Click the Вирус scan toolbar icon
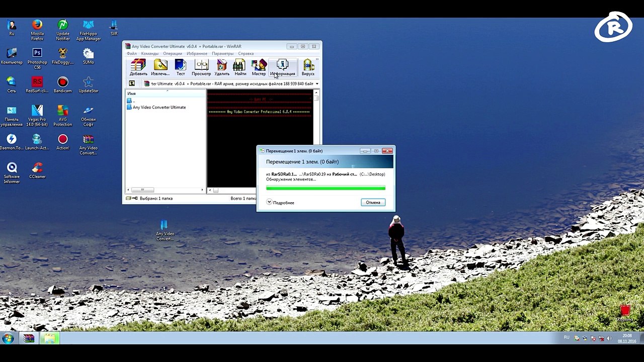This screenshot has height=362, width=644. pos(308,67)
